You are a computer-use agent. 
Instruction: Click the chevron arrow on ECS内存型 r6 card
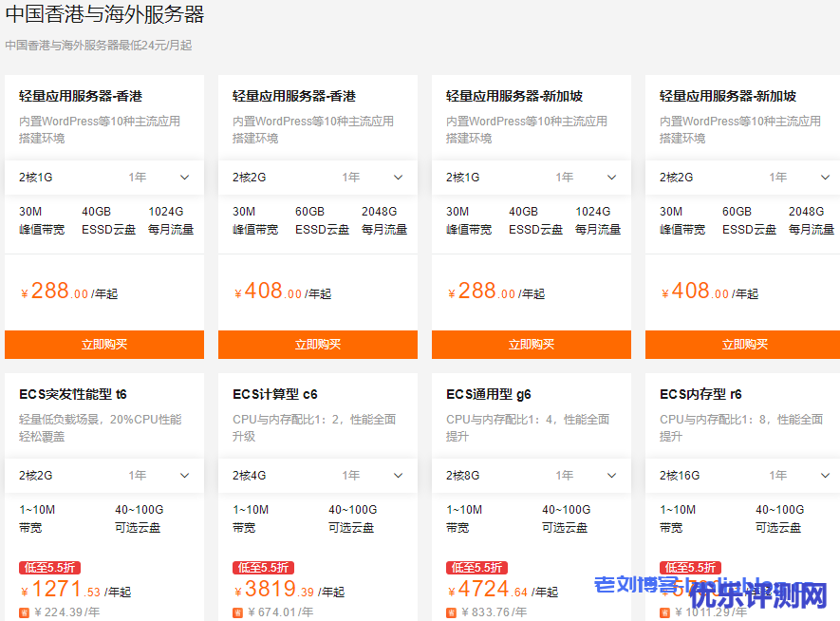pyautogui.click(x=826, y=476)
